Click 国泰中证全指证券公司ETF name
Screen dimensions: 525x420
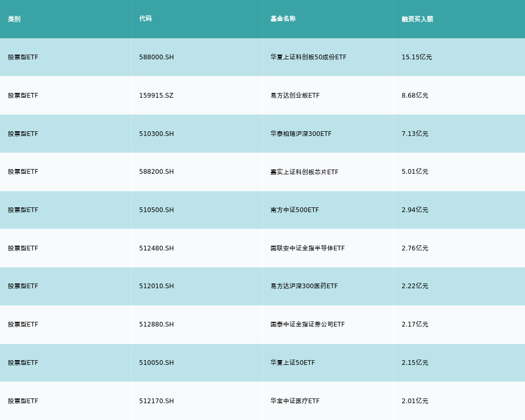(308, 324)
